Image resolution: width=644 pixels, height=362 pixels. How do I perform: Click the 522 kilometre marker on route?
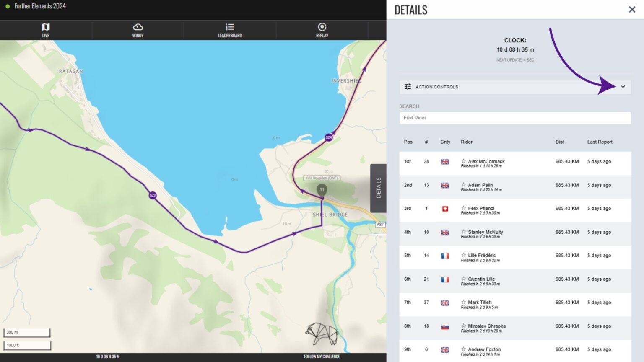point(153,195)
